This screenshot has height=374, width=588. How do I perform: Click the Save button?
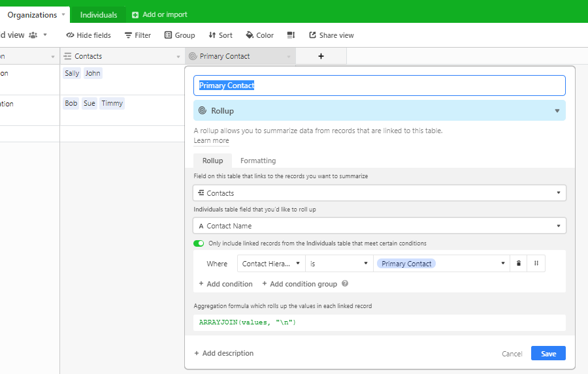click(548, 353)
